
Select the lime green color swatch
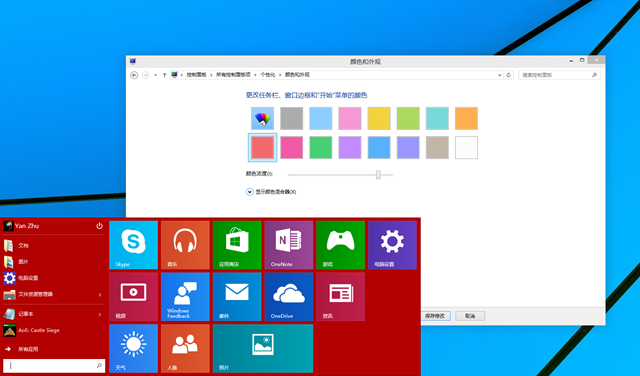tap(408, 118)
